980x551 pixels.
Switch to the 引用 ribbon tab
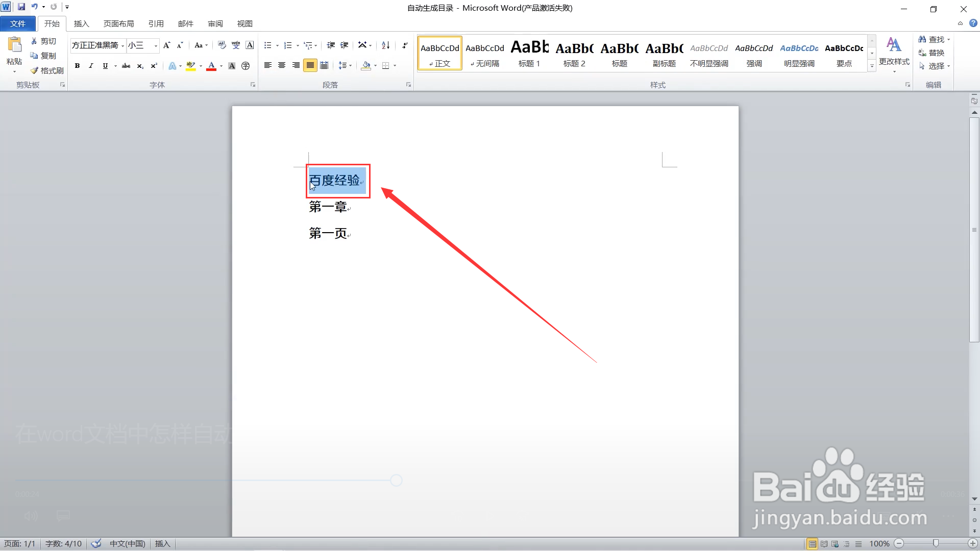156,23
